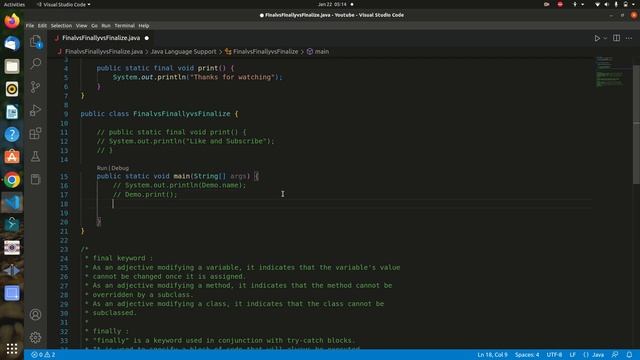Open the Selection menu
Image resolution: width=640 pixels, height=360 pixels.
61,25
